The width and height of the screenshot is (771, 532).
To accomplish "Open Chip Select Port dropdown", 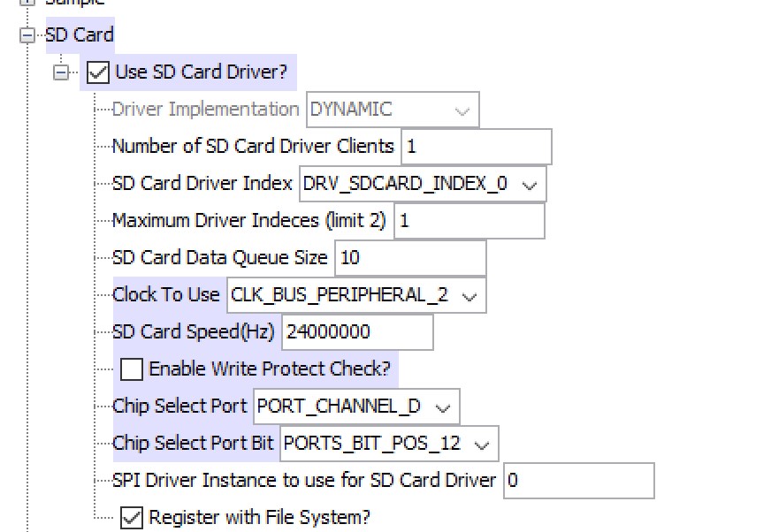I will click(356, 407).
